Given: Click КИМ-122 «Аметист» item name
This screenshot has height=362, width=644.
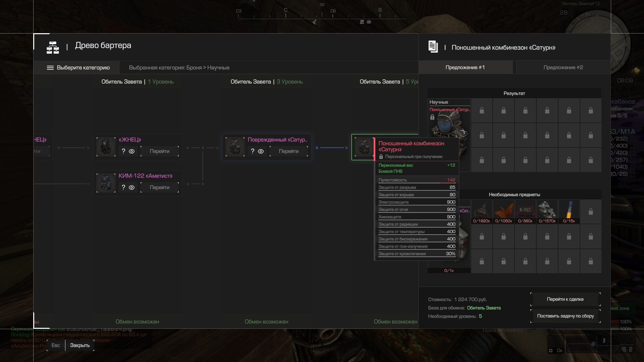Looking at the screenshot, I should coord(146,176).
